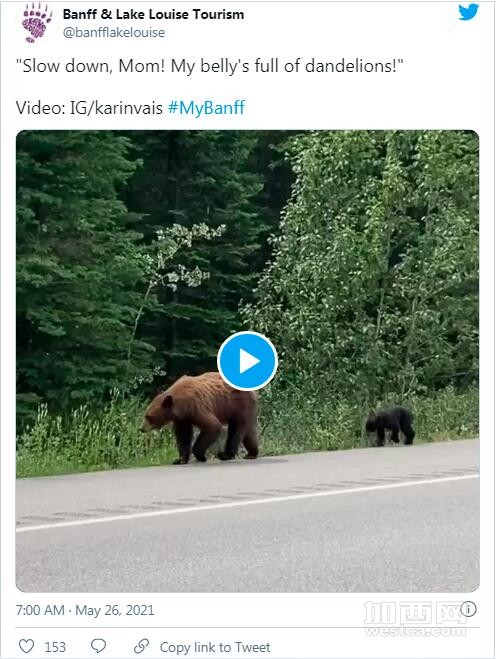This screenshot has height=659, width=496.
Task: View the 153 likes count
Action: point(55,647)
